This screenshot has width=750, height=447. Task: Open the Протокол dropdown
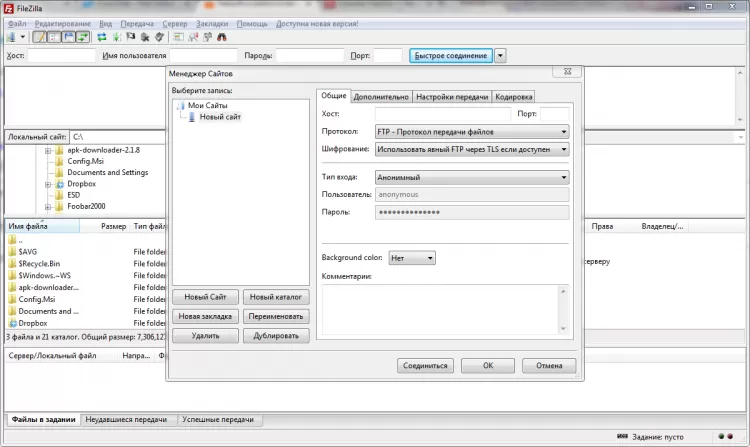click(x=472, y=132)
